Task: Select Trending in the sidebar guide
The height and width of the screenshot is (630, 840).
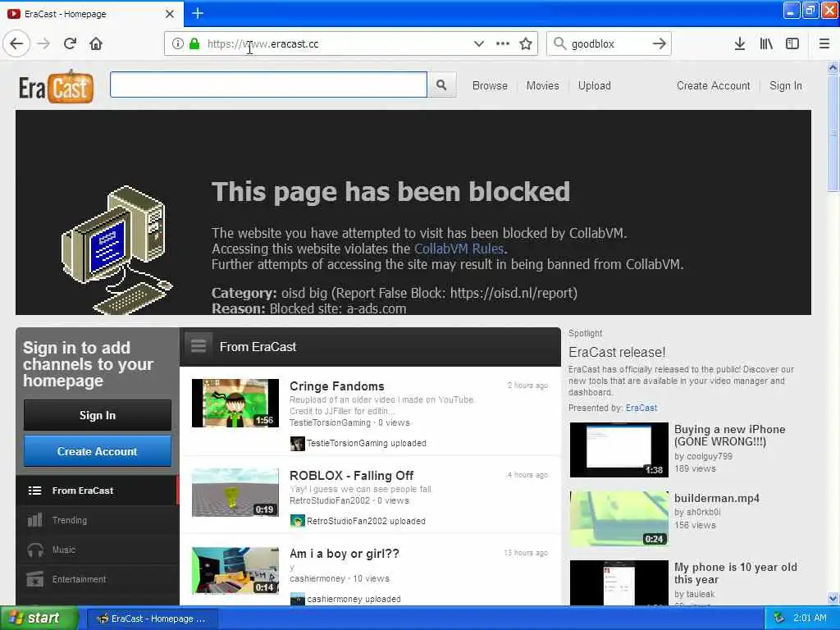Action: pos(97,519)
